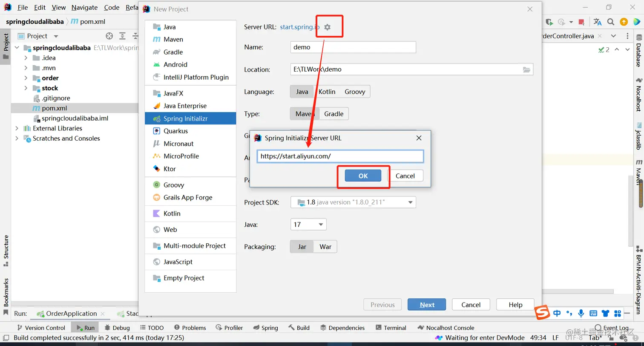Open Sogou IME microphone icon
This screenshot has width=644, height=346.
[581, 314]
